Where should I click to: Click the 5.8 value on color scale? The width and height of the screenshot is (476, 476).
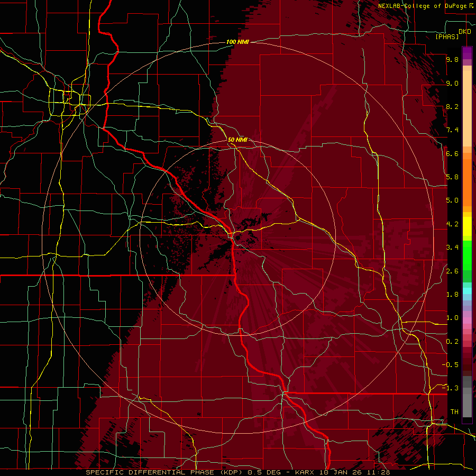tap(452, 177)
